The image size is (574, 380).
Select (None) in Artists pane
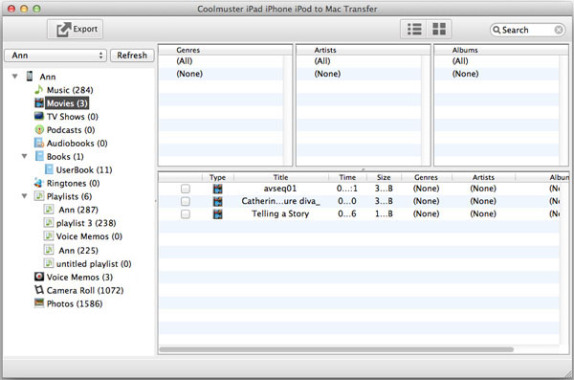coord(327,74)
